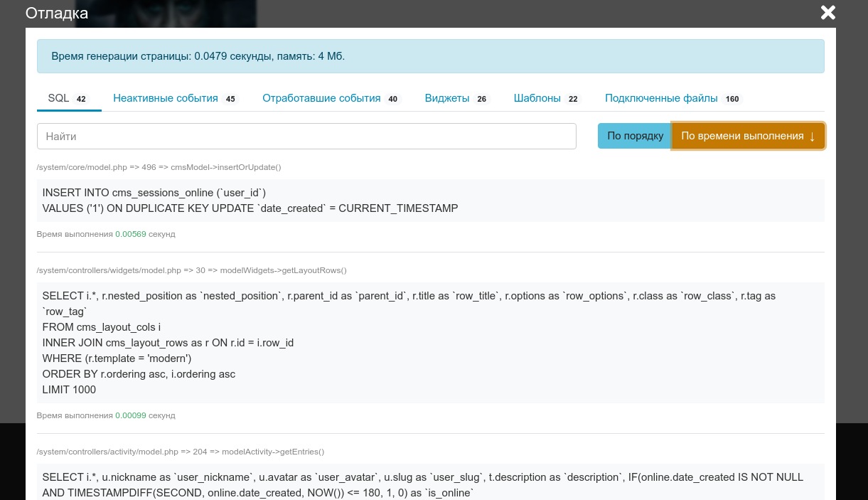Open the Подключенные файлы tab
Screen dimensions: 868x500
pos(661,98)
